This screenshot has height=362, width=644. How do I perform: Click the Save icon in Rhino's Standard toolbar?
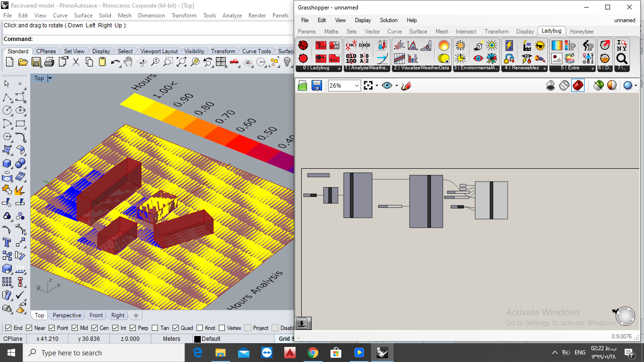click(36, 62)
